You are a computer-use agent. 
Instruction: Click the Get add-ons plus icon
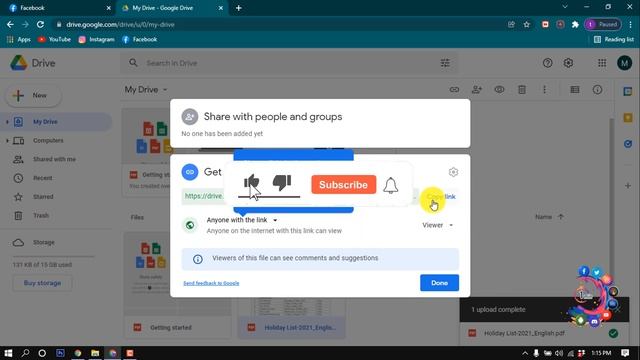[x=628, y=186]
